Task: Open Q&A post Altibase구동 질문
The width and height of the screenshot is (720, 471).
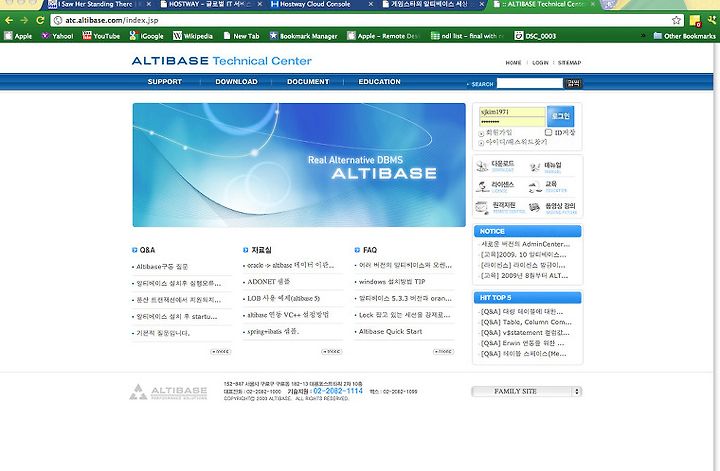Action: (162, 267)
